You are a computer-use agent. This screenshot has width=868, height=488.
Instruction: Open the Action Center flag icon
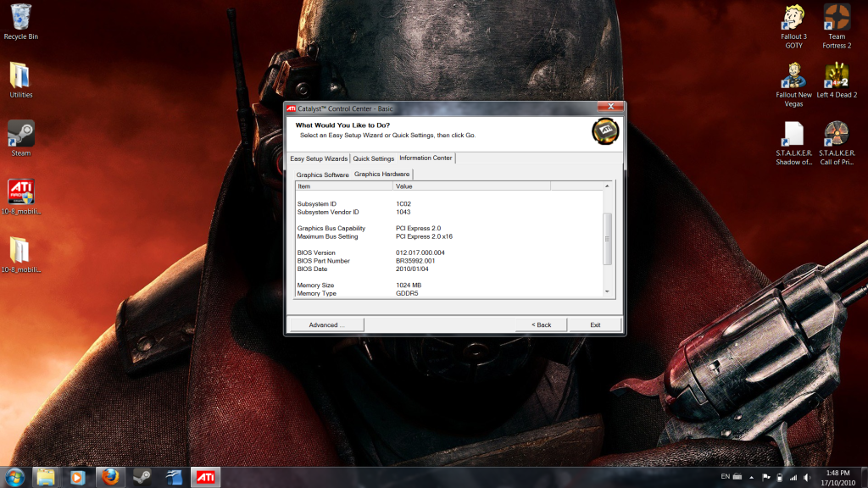766,477
